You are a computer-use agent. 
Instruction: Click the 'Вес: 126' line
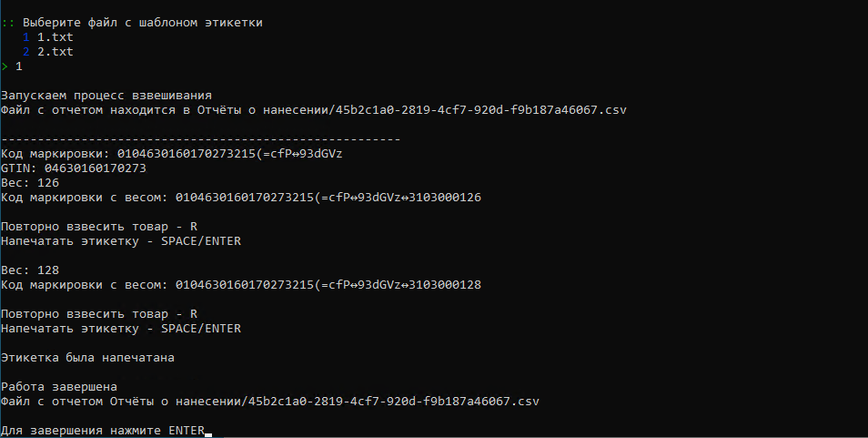pyautogui.click(x=30, y=183)
